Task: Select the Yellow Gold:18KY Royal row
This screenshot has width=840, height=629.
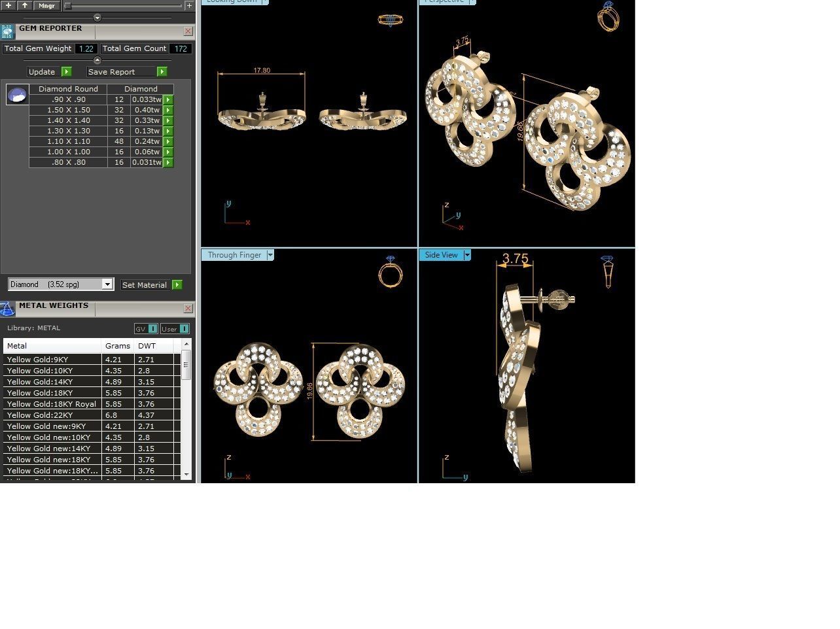Action: coord(92,404)
